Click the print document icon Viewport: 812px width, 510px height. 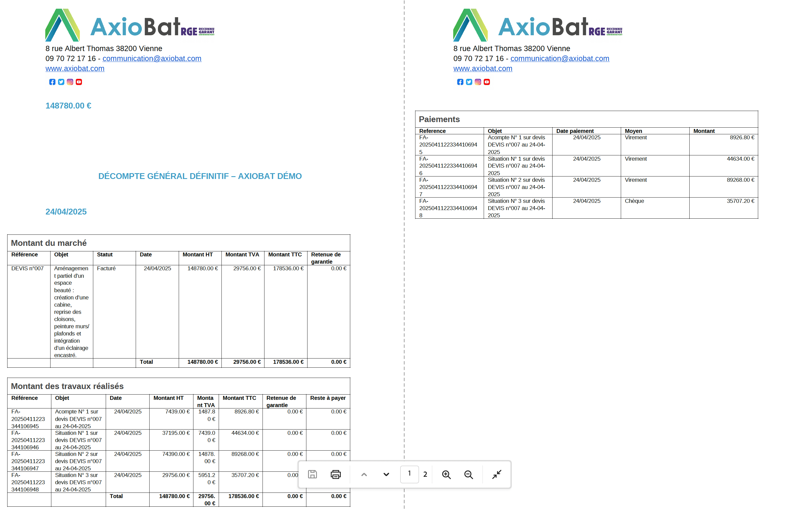tap(336, 474)
